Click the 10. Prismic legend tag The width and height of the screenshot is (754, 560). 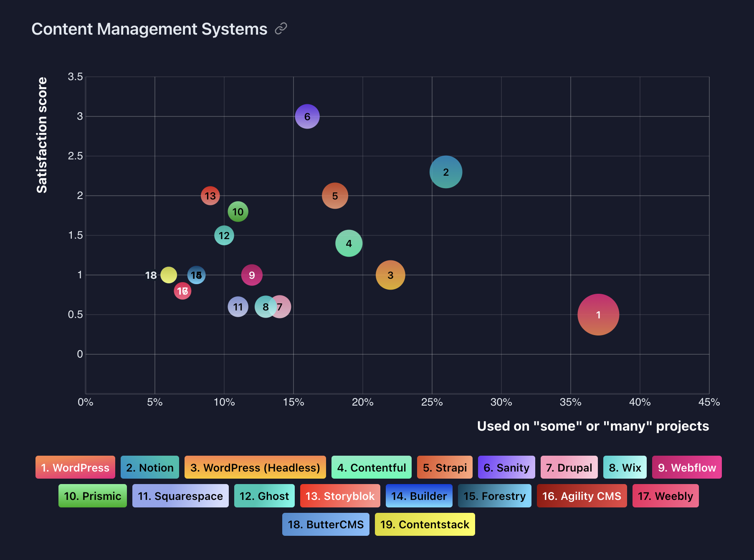[93, 496]
